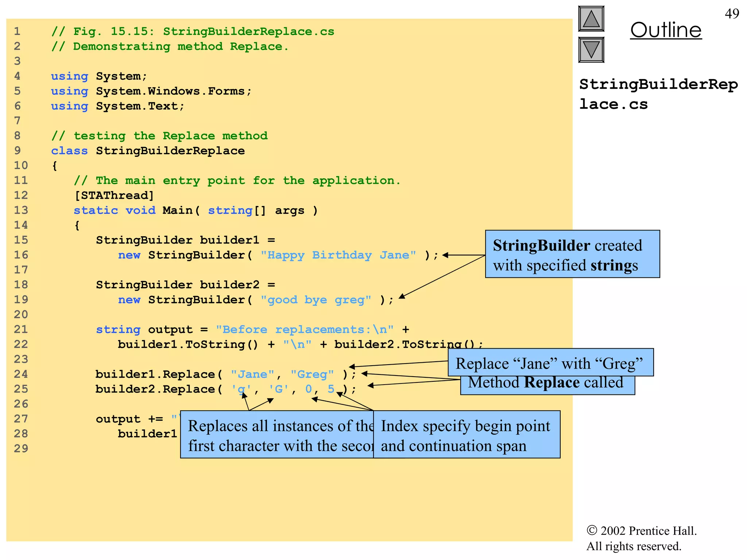Click the comment 'Fig. 15.15: StringBuilderReplace.cs'

point(193,31)
